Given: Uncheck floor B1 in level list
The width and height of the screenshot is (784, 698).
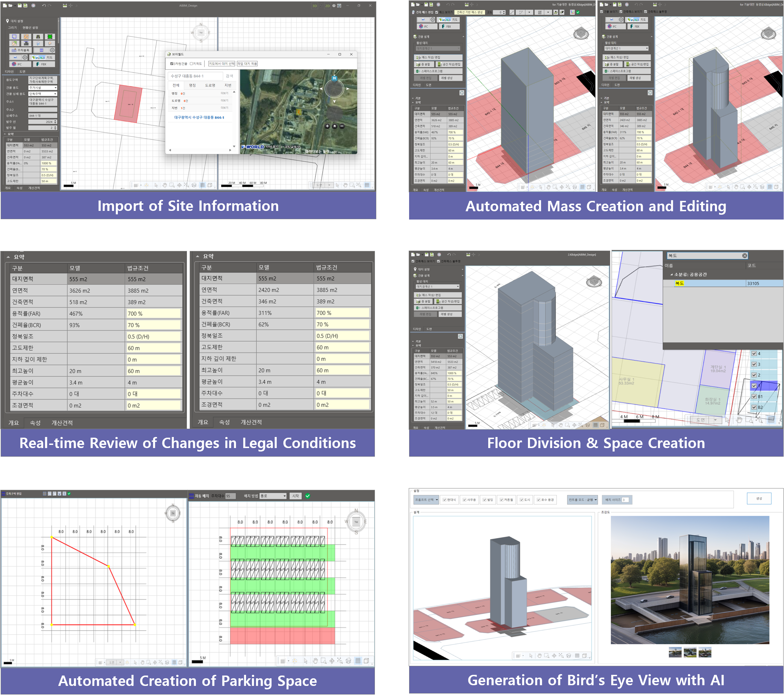Looking at the screenshot, I should [x=754, y=397].
